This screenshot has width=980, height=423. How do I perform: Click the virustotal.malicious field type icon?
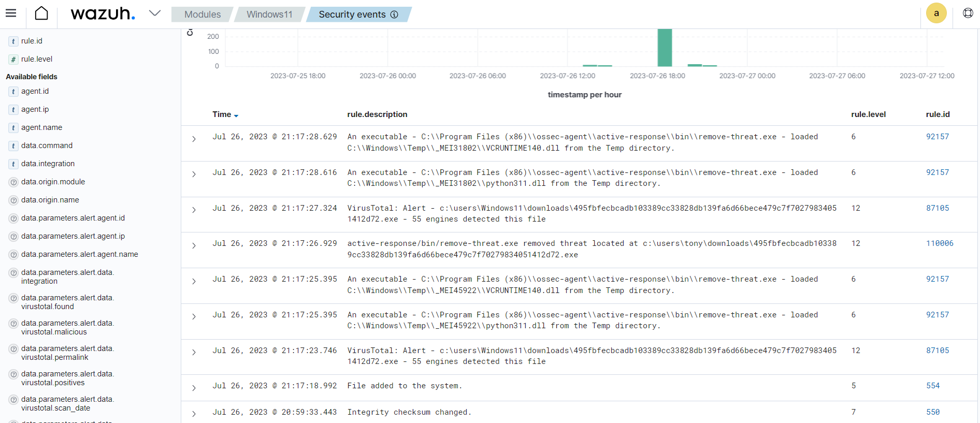point(13,324)
